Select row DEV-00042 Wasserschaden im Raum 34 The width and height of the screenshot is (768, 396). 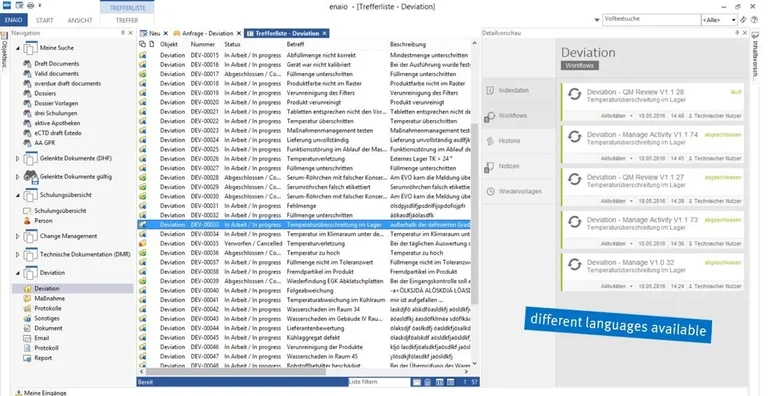tap(304, 309)
